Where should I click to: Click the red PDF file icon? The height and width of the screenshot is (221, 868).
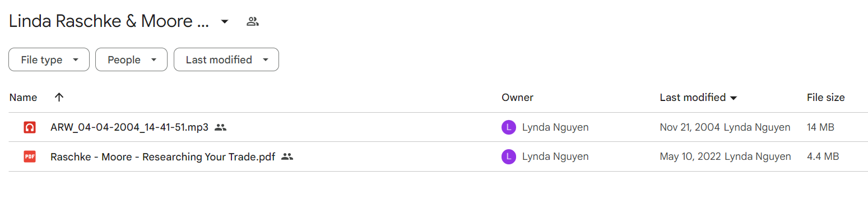coord(30,156)
